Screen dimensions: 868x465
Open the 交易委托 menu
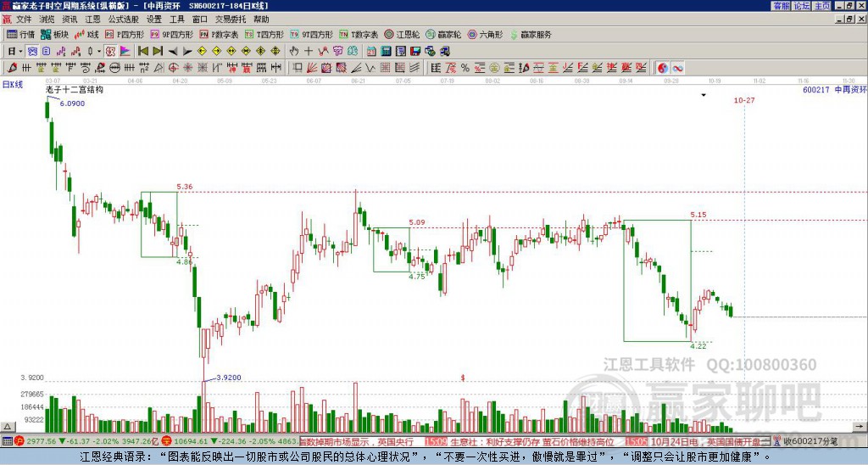[231, 20]
